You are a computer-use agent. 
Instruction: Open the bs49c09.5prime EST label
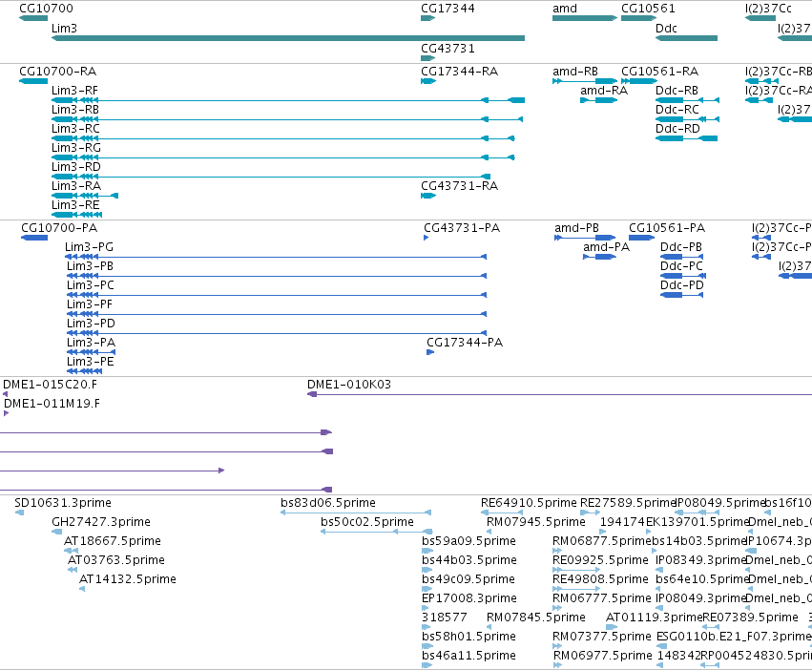click(x=468, y=579)
